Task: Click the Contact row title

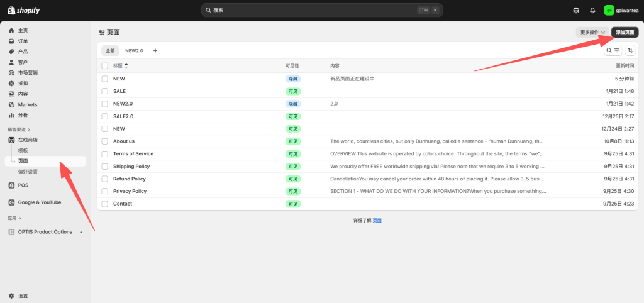Action: [x=123, y=204]
